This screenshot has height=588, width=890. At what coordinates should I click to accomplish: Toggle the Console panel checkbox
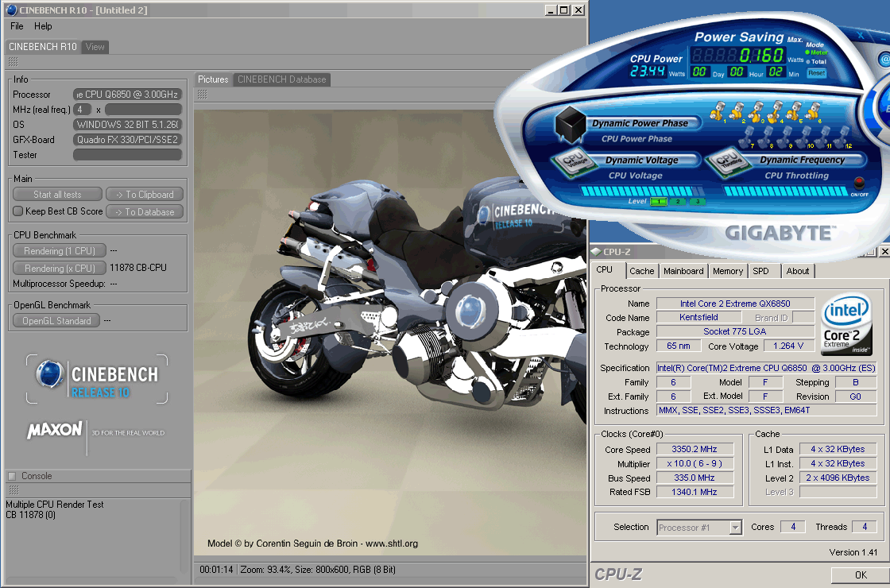point(12,476)
